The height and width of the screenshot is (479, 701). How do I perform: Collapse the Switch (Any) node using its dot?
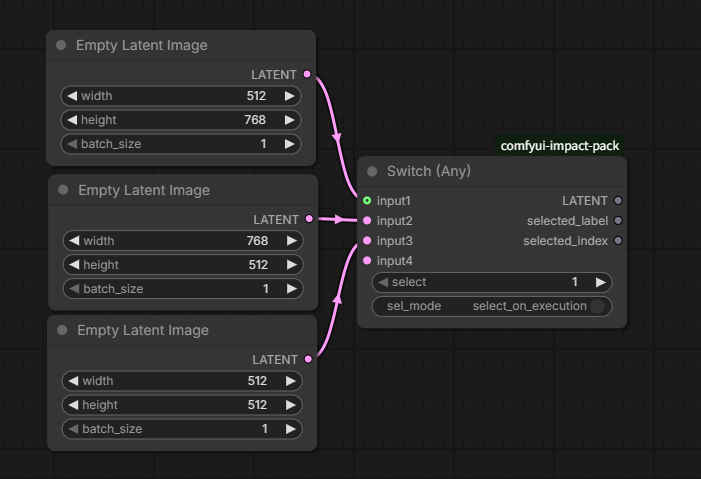[x=373, y=171]
